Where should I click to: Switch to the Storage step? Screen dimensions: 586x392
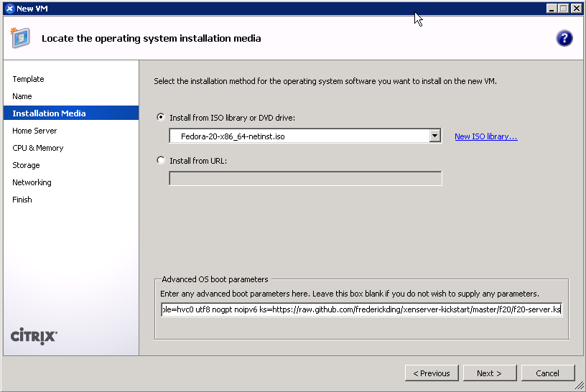pyautogui.click(x=26, y=165)
